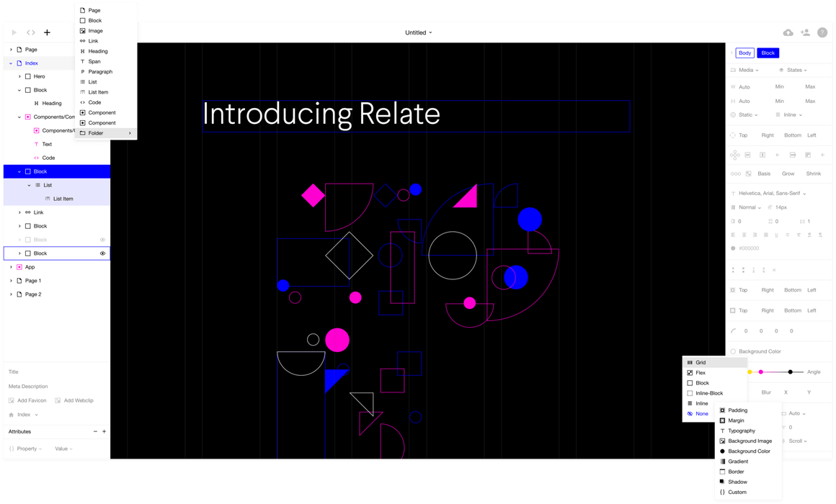Click the yellow gradient stop handle

[x=750, y=372]
